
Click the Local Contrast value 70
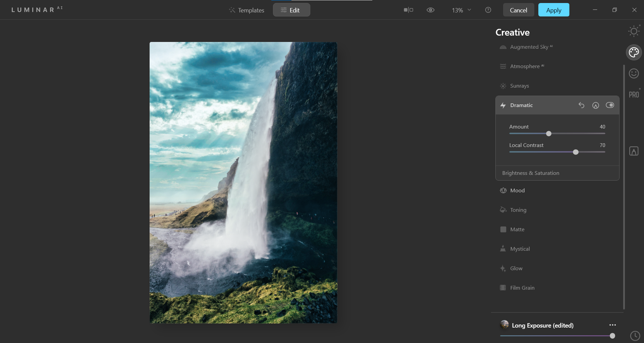click(602, 145)
